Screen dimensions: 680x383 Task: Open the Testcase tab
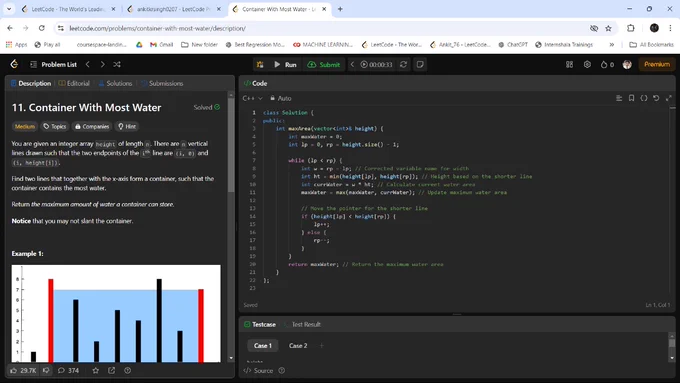tap(260, 324)
